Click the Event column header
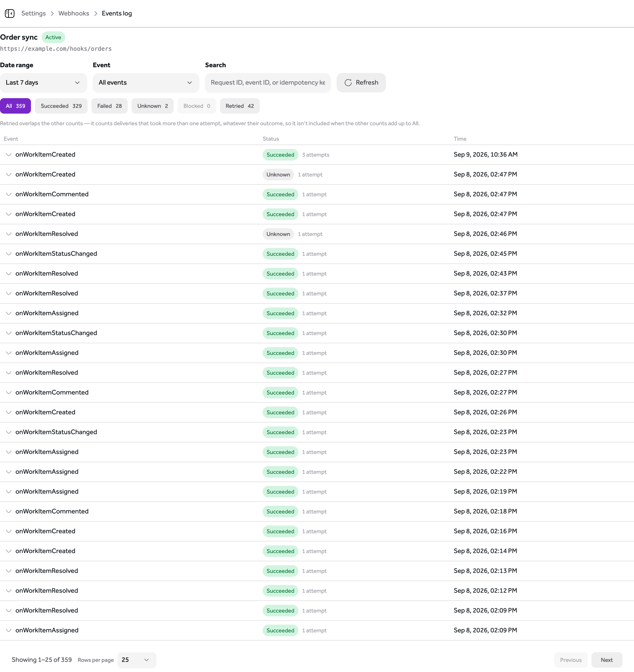634x672 pixels. point(11,139)
